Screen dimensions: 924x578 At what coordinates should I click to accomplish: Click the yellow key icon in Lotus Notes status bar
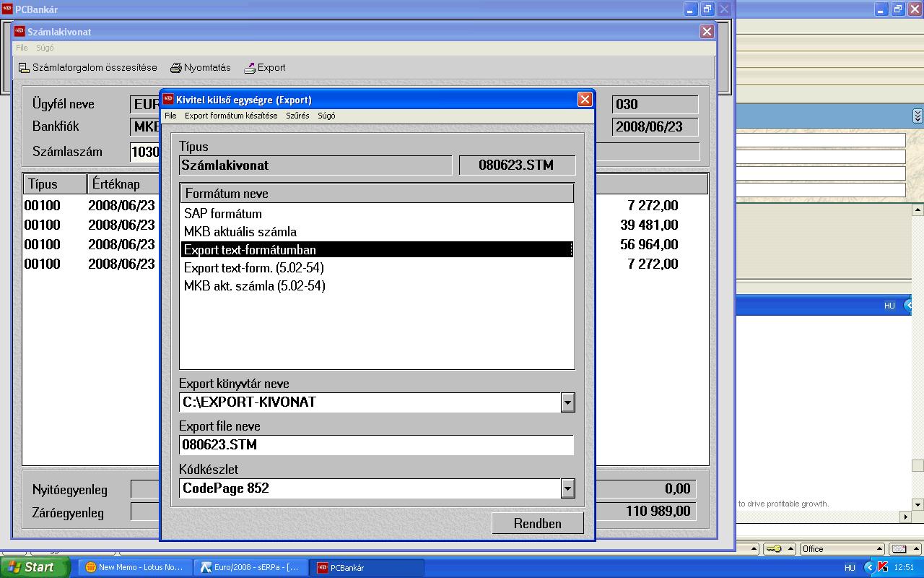tap(773, 549)
